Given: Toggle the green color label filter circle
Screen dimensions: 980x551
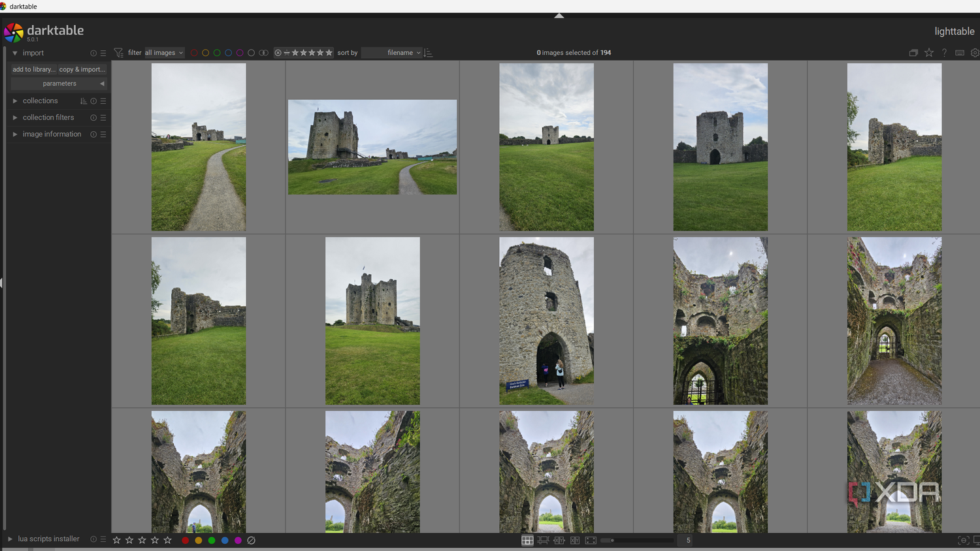Looking at the screenshot, I should [x=217, y=53].
